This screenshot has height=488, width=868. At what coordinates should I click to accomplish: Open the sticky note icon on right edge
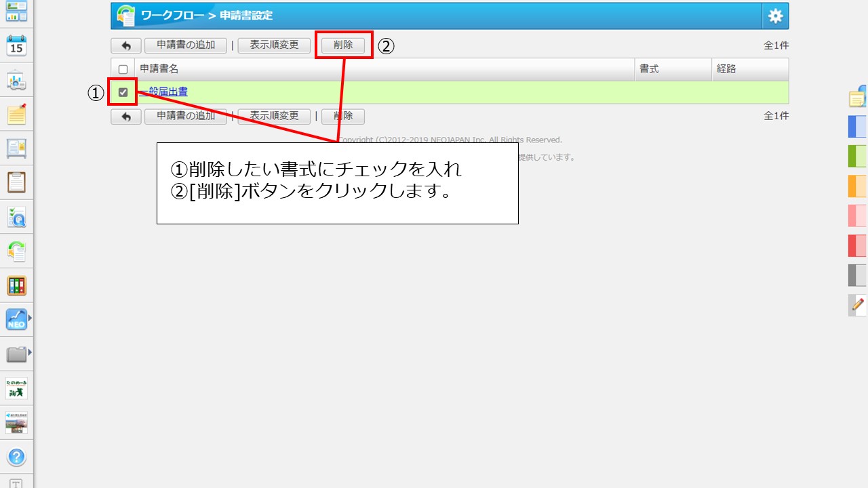pos(858,97)
